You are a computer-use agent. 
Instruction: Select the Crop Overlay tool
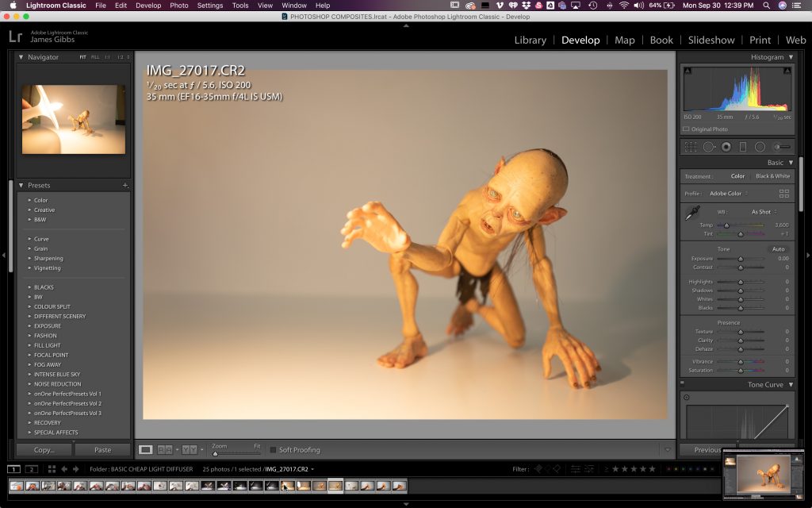coord(691,147)
